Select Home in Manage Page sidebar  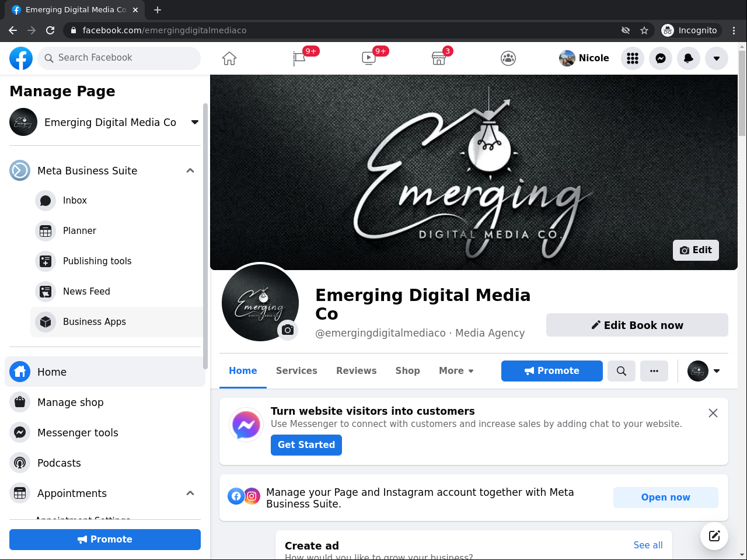pos(105,372)
